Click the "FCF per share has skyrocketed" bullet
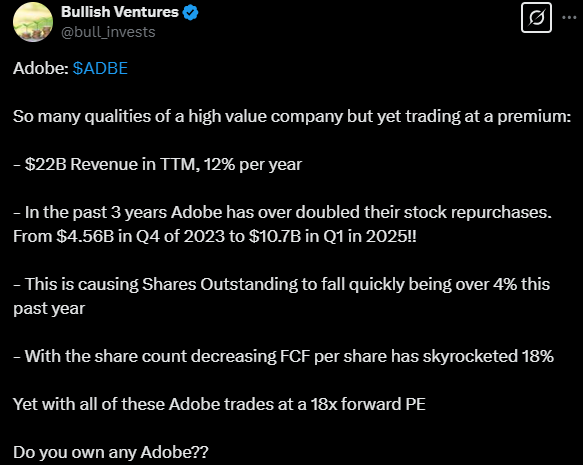This screenshot has height=465, width=583. pos(283,356)
